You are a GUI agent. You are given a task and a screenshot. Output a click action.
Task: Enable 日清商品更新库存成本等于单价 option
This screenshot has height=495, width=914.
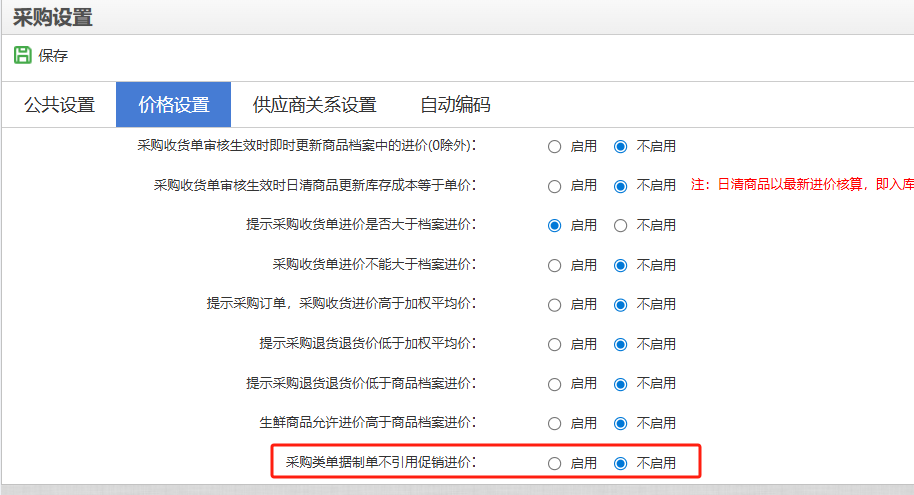(x=555, y=186)
